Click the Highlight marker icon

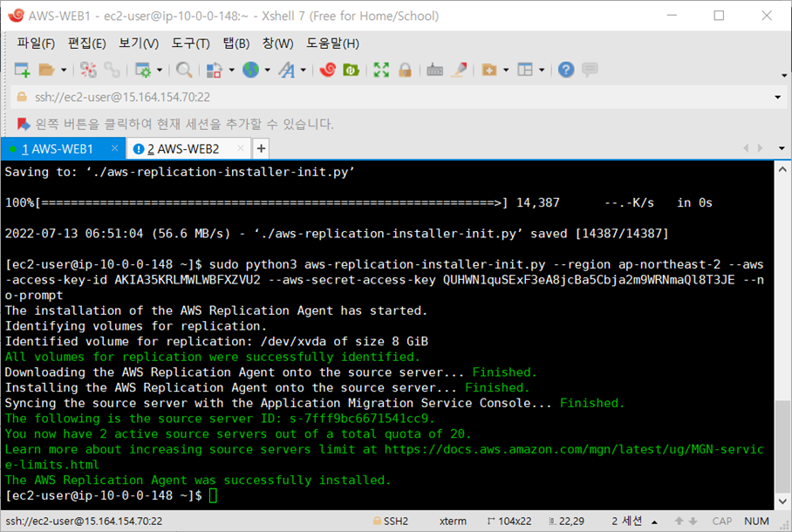pos(459,70)
